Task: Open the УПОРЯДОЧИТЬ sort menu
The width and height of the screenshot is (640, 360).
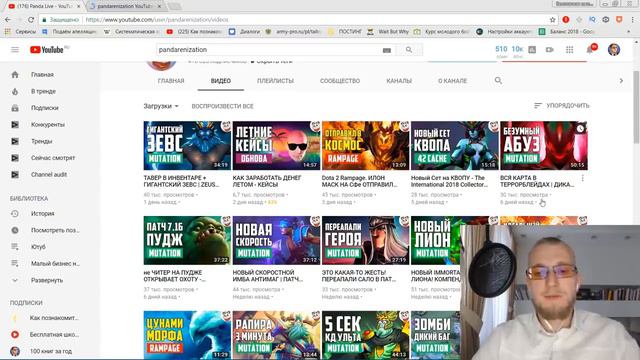Action: point(562,106)
